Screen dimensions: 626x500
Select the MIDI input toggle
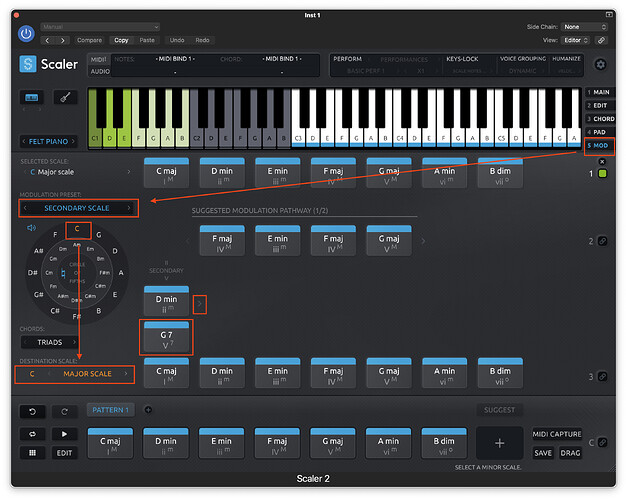point(99,60)
